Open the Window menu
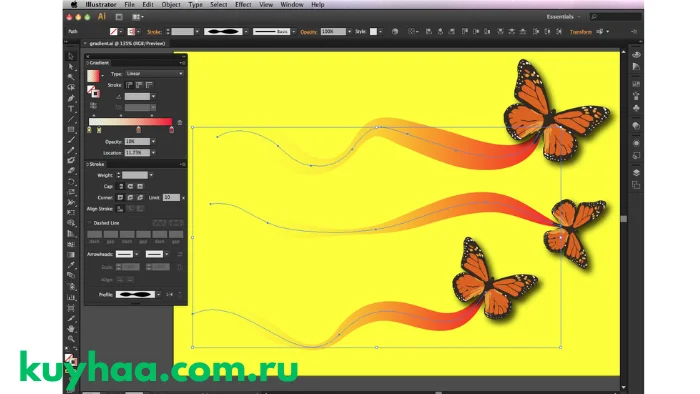The height and width of the screenshot is (394, 700). coord(292,4)
